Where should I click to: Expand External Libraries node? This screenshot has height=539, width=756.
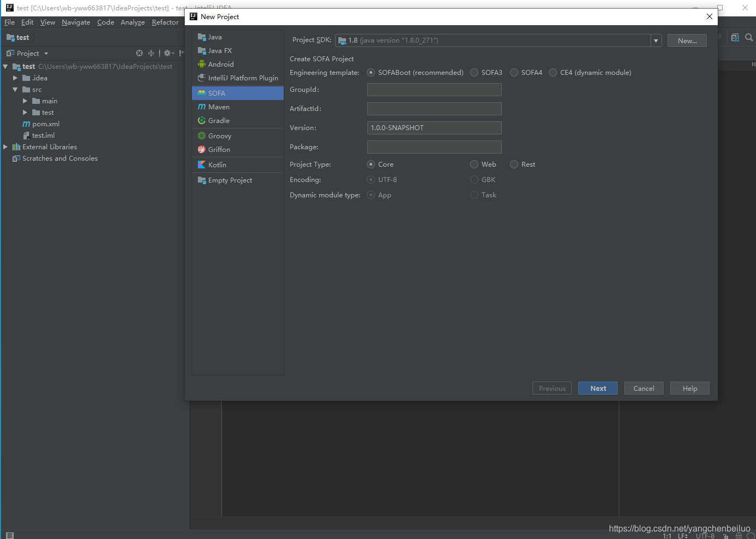tap(5, 147)
